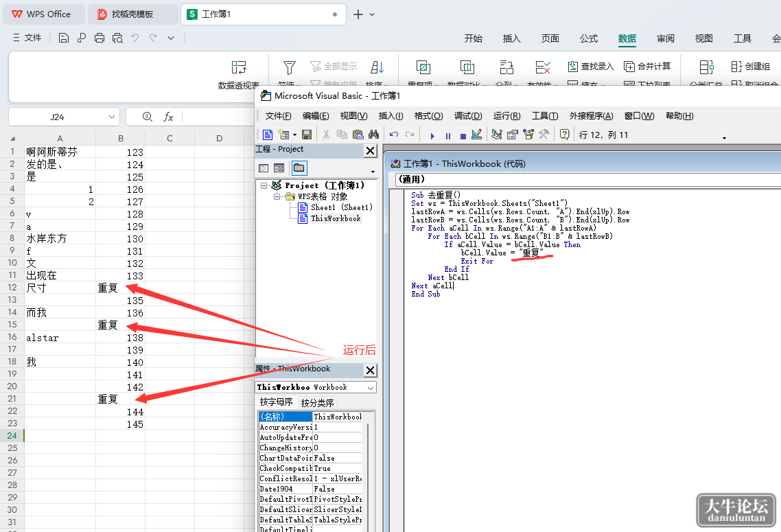Click View Object icon in Project panel
The width and height of the screenshot is (781, 532).
tap(279, 168)
